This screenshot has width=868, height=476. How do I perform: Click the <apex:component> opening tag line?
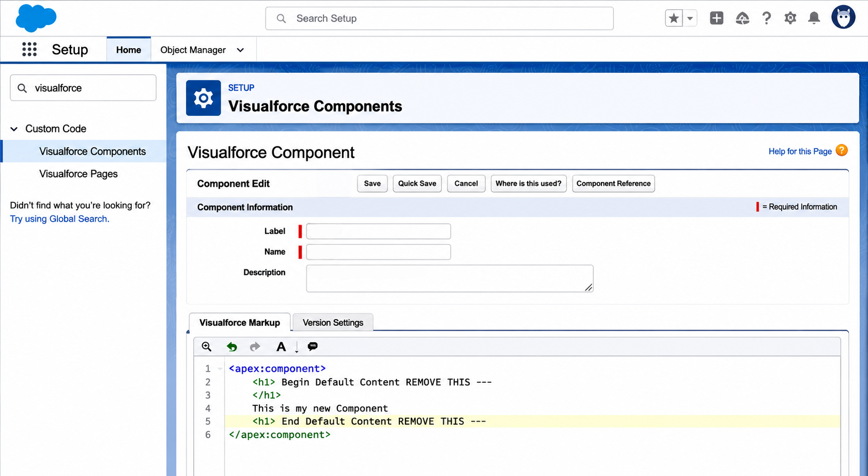[x=277, y=368]
